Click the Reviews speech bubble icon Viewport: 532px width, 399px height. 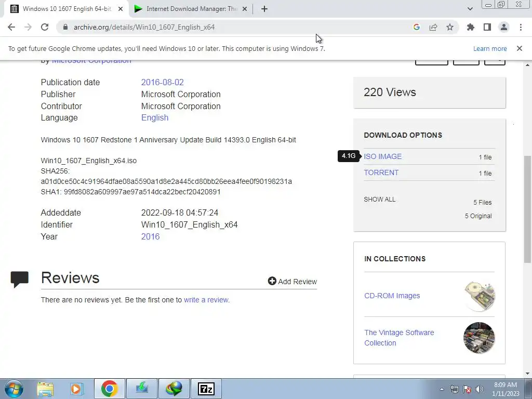pos(20,280)
